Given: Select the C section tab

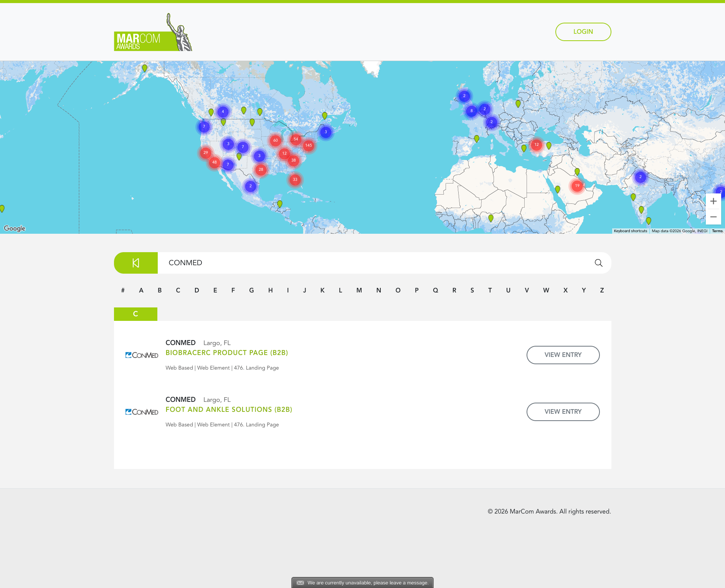Looking at the screenshot, I should coord(135,314).
